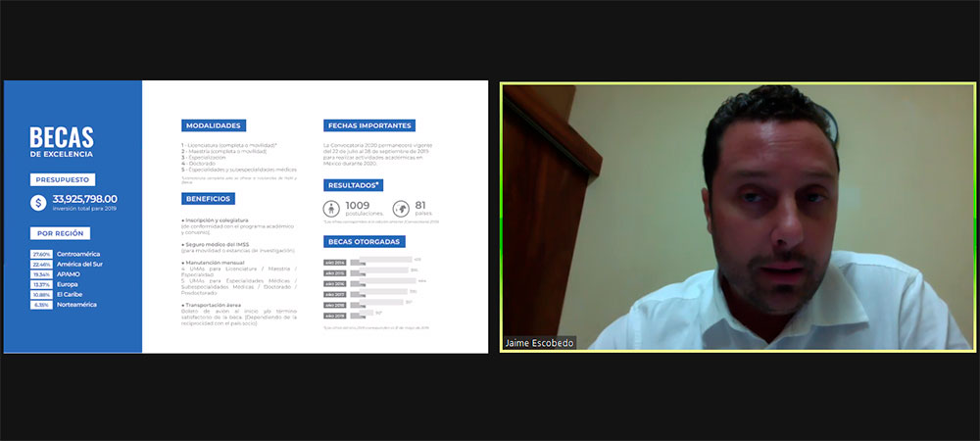Screen dimensions: 980x441
Task: Click the BENEFICIOS section header
Action: (208, 198)
